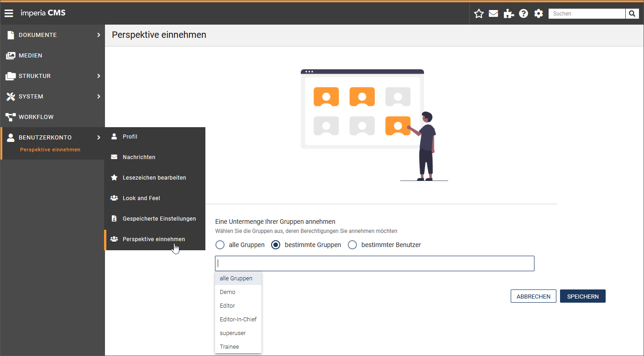Choose superuser in the groups dropdown

point(238,333)
